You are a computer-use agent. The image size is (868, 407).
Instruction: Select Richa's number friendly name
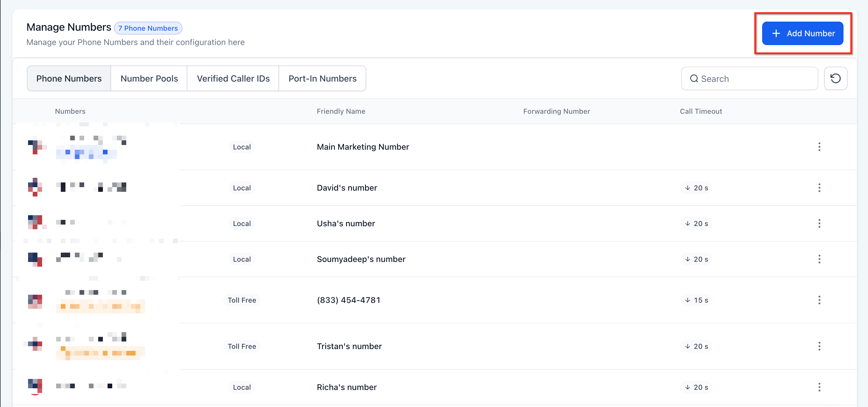click(347, 387)
